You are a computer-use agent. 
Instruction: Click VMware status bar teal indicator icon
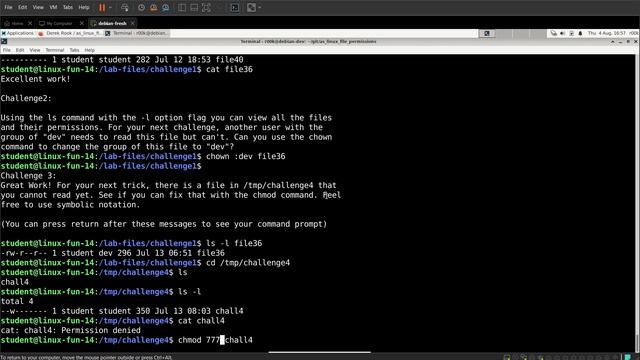(628, 357)
